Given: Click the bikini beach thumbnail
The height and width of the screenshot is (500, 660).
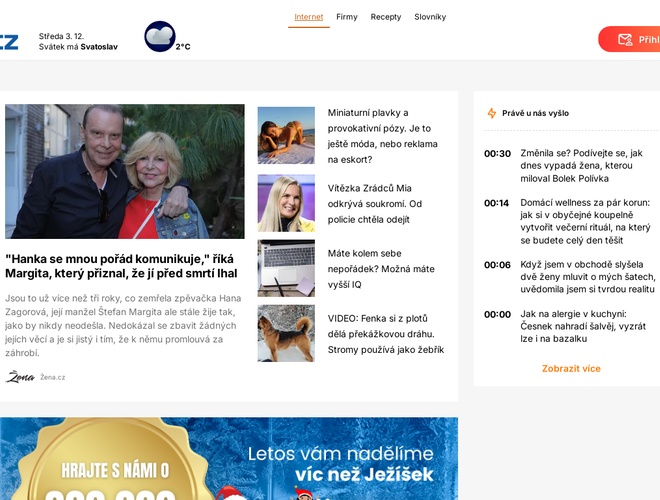Looking at the screenshot, I should pos(286,135).
